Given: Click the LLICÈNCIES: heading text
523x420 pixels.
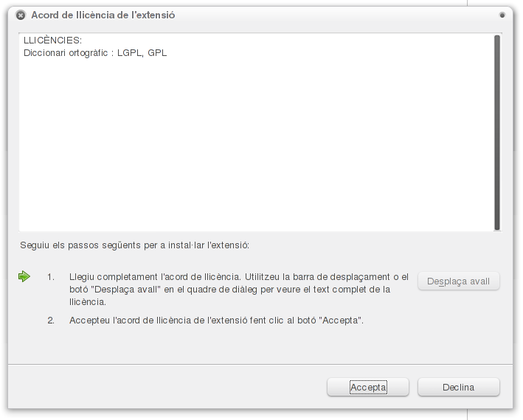Looking at the screenshot, I should 52,41.
